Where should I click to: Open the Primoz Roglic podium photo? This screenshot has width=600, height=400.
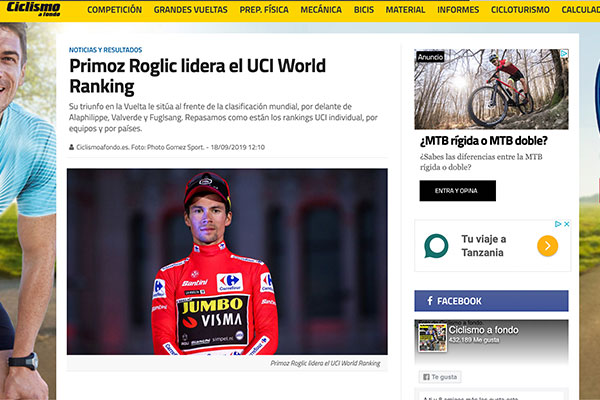[x=227, y=261]
